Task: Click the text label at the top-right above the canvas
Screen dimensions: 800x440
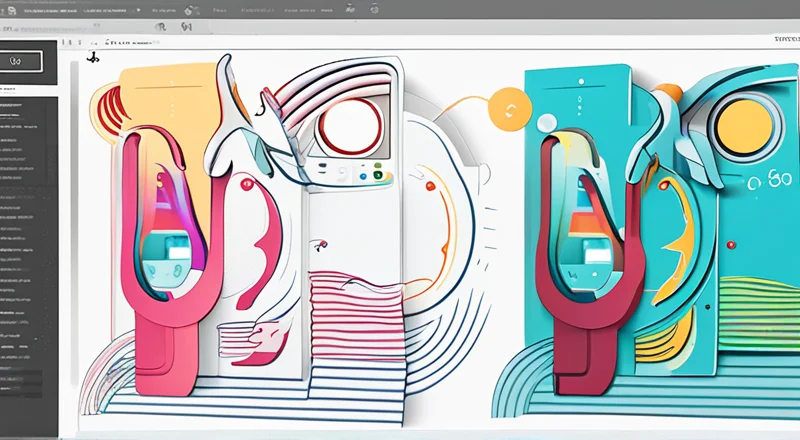Action: [786, 38]
